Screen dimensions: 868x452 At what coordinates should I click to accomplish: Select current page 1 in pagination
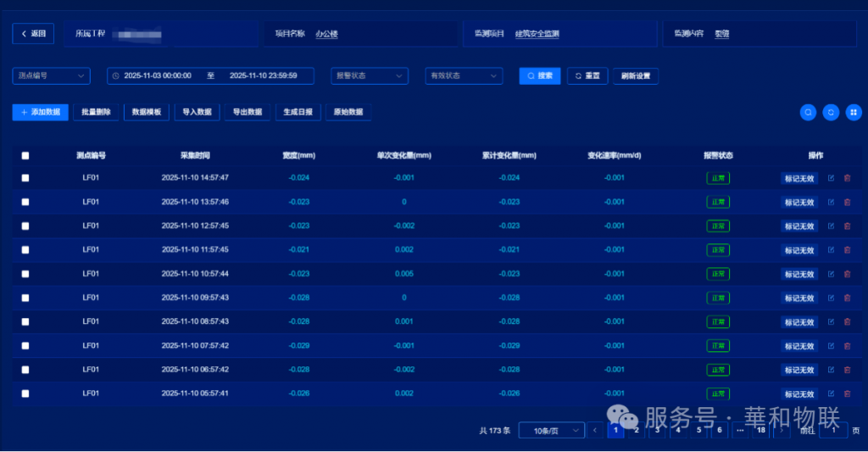[x=615, y=430]
